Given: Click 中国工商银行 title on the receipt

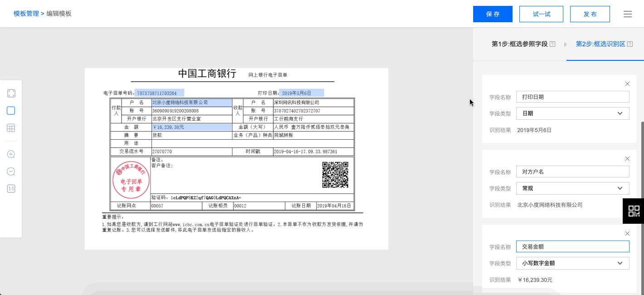Looking at the screenshot, I should (207, 74).
